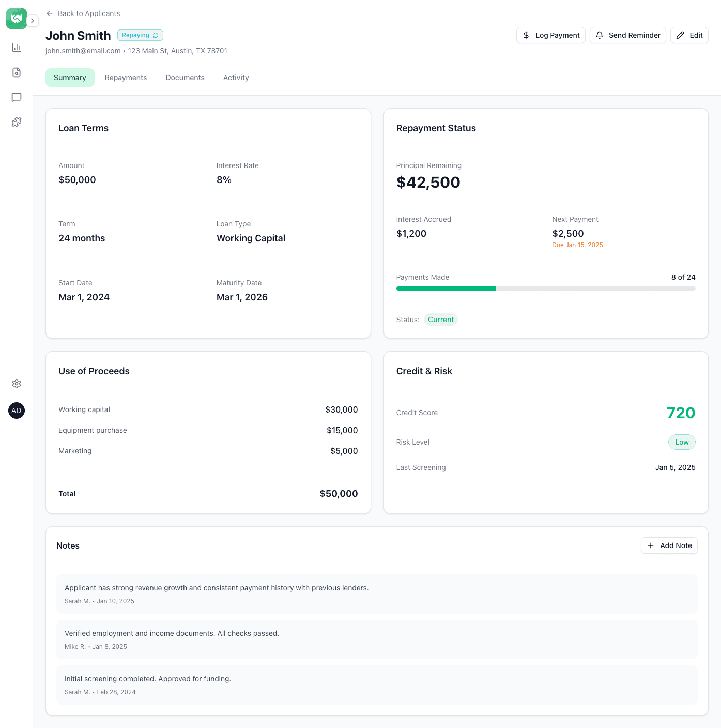Select the note about verified employment

point(377,640)
